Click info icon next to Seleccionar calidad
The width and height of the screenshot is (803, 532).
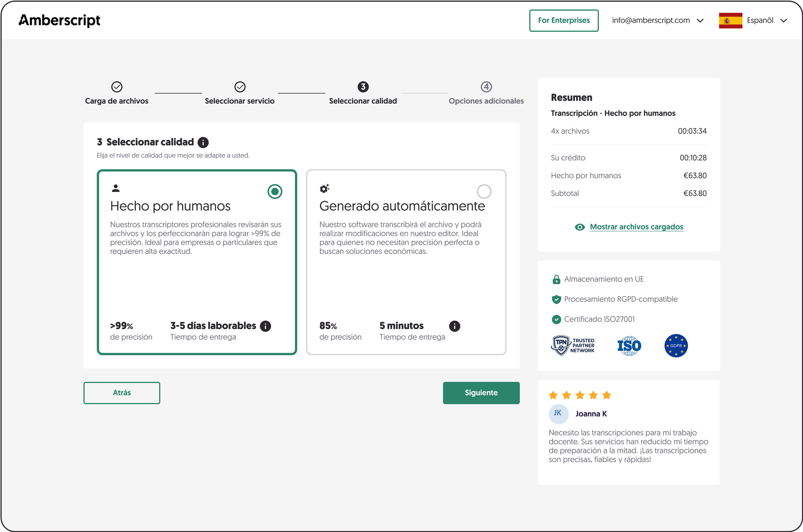tap(203, 142)
